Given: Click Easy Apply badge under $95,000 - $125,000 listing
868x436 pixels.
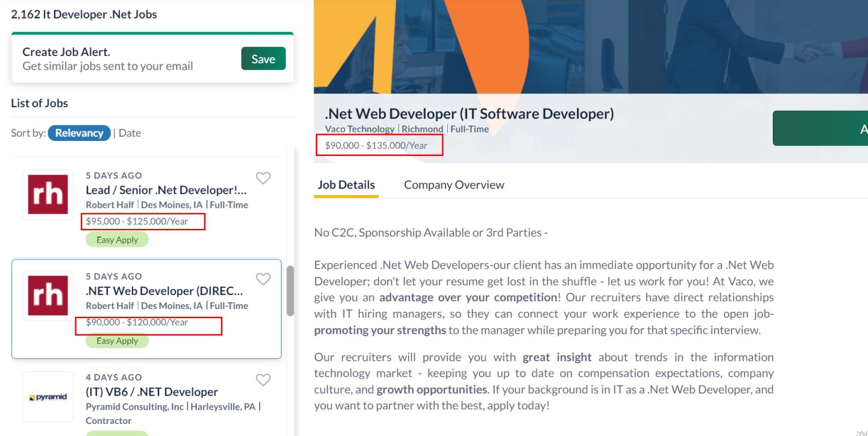Looking at the screenshot, I should [117, 240].
